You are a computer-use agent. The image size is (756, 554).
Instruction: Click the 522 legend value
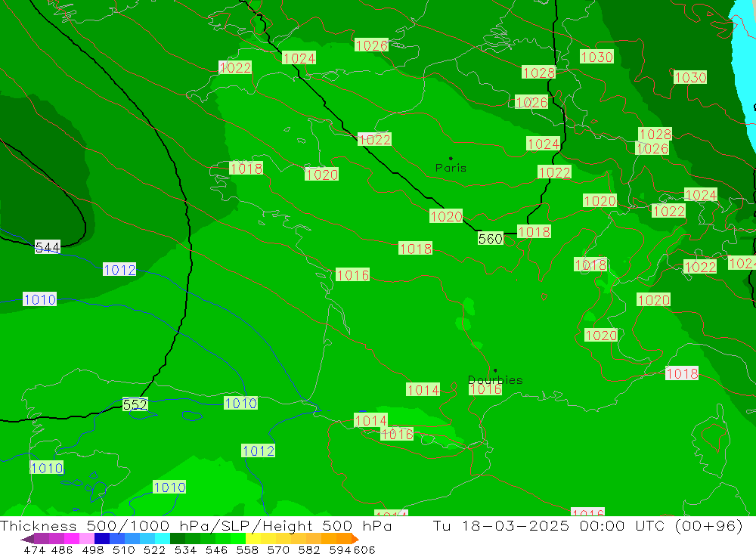pyautogui.click(x=154, y=549)
